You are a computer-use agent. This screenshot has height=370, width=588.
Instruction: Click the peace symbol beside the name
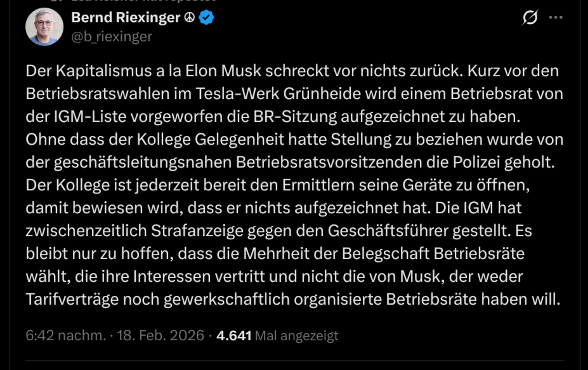pyautogui.click(x=190, y=18)
